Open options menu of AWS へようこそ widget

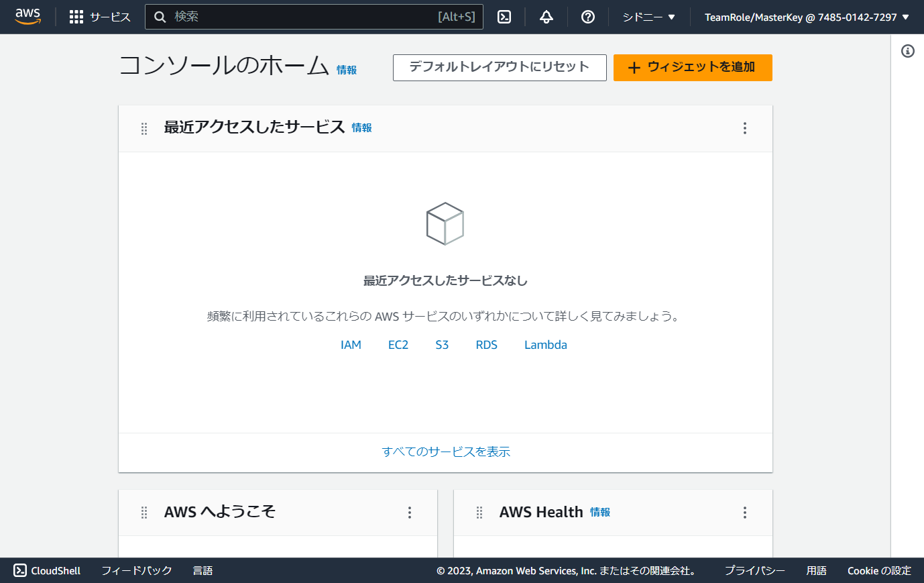(x=410, y=512)
